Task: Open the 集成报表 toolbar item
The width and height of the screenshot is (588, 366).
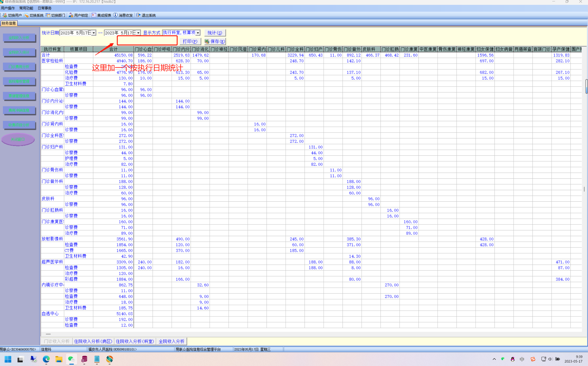Action: point(94,15)
